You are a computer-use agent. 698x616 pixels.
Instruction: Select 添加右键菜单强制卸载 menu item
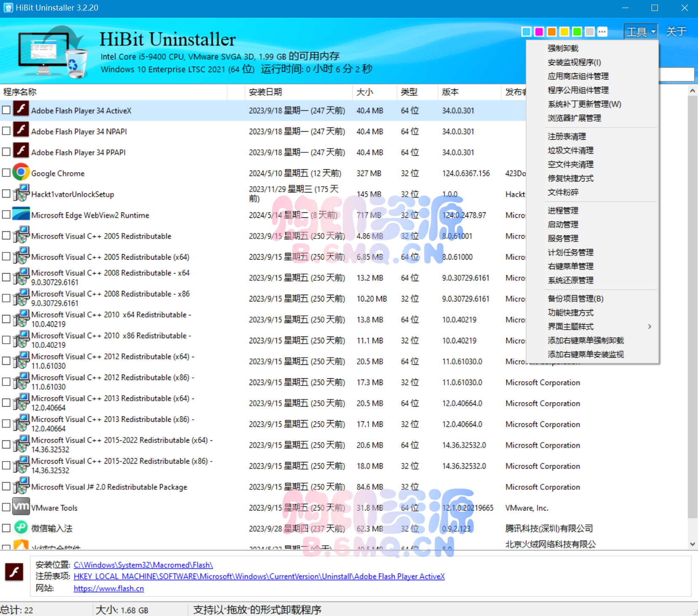[592, 341]
